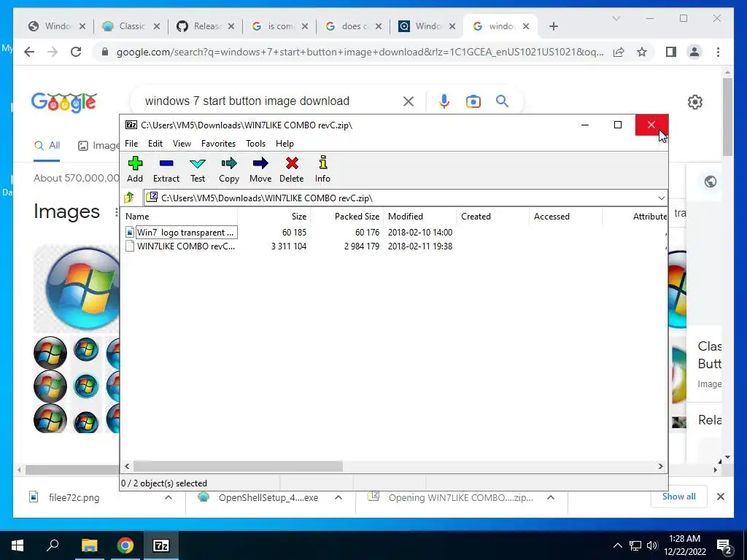Click the 7-Zip scroll right arrow

point(660,466)
